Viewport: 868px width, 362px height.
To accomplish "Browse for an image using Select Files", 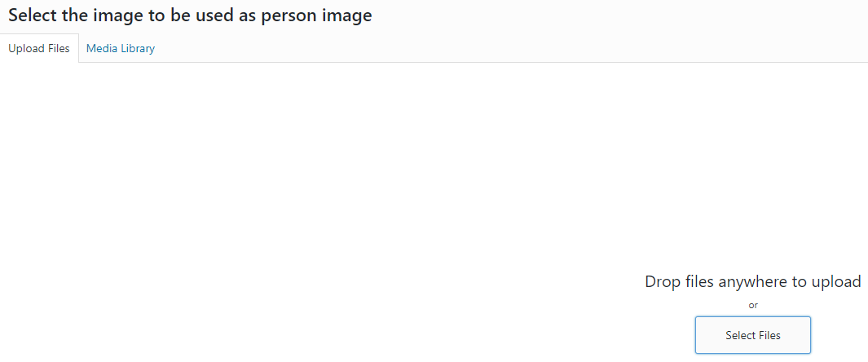I will coord(753,335).
